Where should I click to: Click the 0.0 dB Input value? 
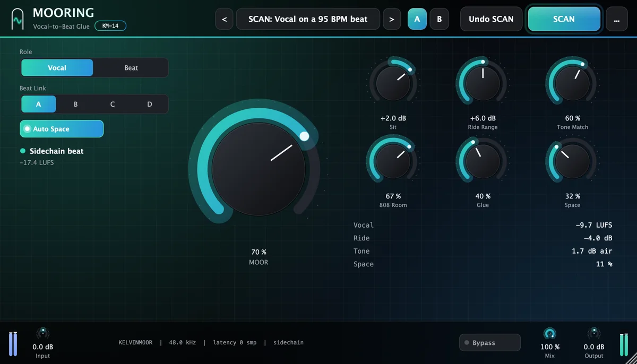[43, 347]
